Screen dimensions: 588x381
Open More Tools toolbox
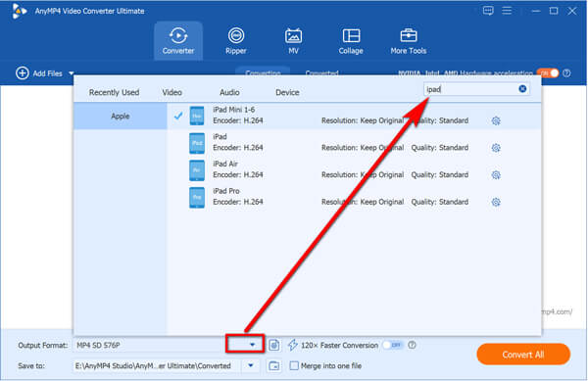coord(409,41)
